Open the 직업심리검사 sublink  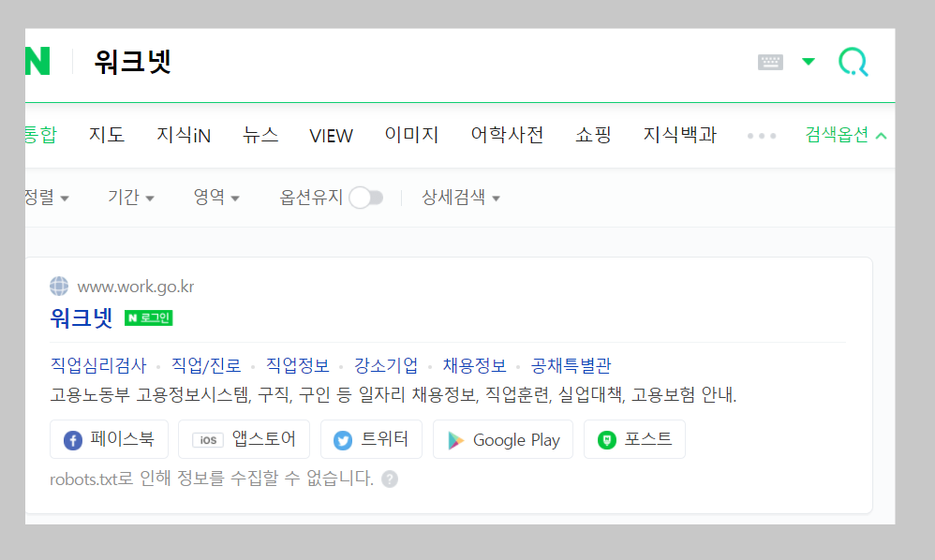(98, 365)
